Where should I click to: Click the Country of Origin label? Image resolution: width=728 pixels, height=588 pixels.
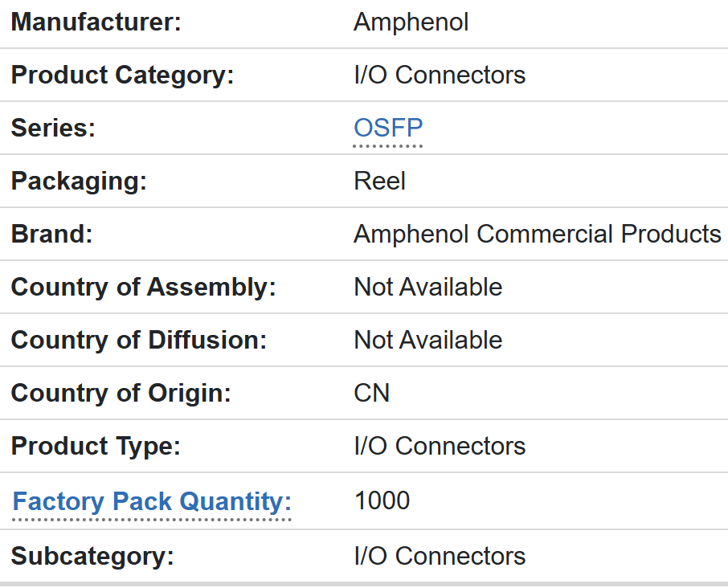click(x=121, y=394)
